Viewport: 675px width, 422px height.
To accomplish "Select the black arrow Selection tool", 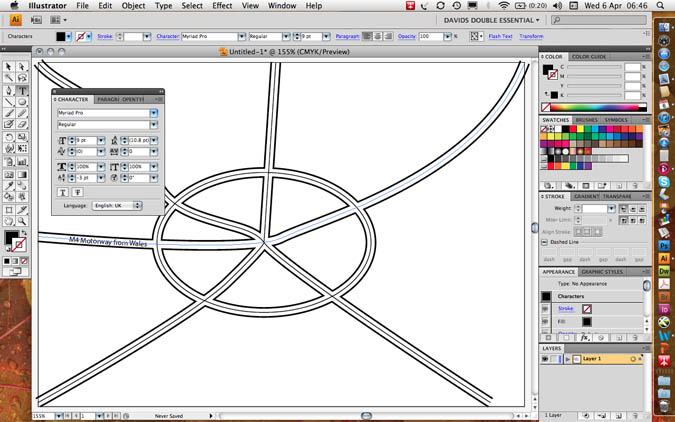I will [x=8, y=66].
